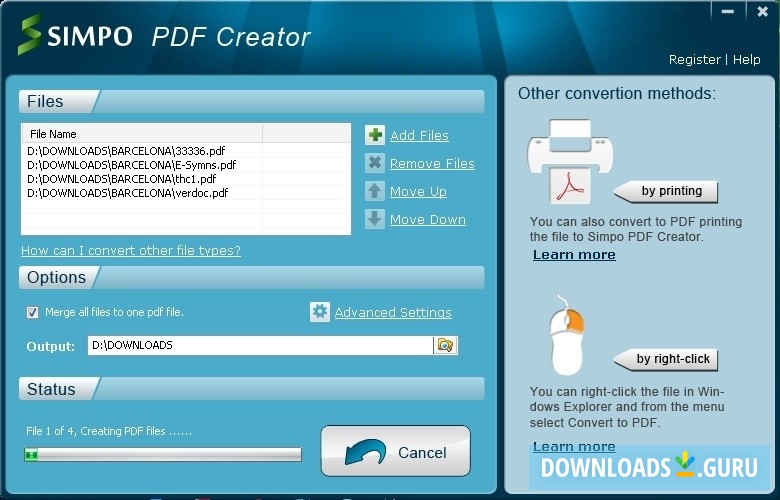Click the Files section header
This screenshot has height=500, width=780.
point(252,101)
